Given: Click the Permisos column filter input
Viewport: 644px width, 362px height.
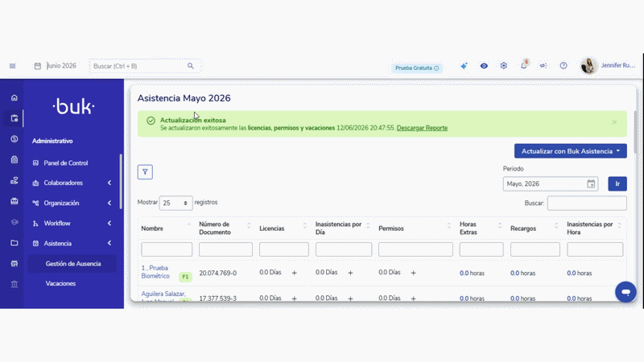Looking at the screenshot, I should (x=415, y=249).
